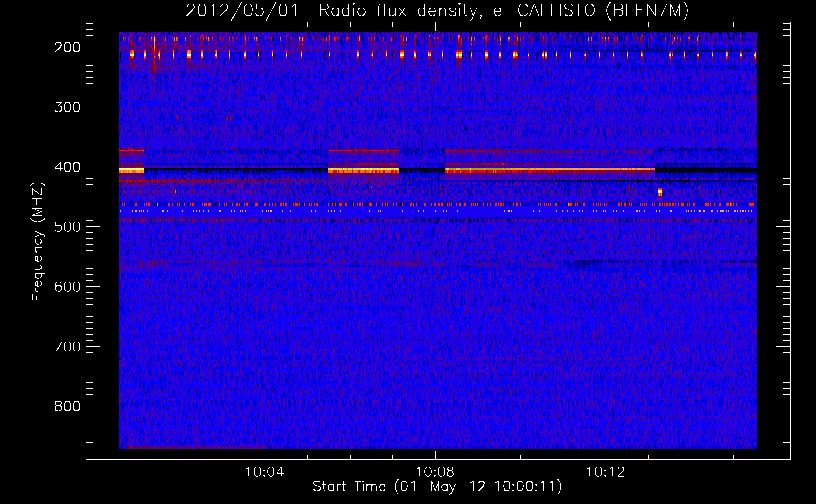Click the long bright band near 405 MHz after 10:08

pyautogui.click(x=550, y=170)
